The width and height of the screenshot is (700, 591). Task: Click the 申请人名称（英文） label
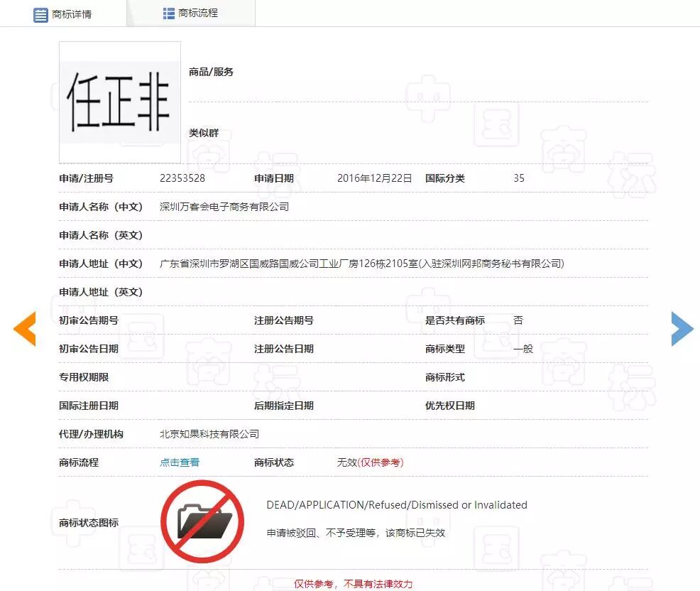click(101, 235)
